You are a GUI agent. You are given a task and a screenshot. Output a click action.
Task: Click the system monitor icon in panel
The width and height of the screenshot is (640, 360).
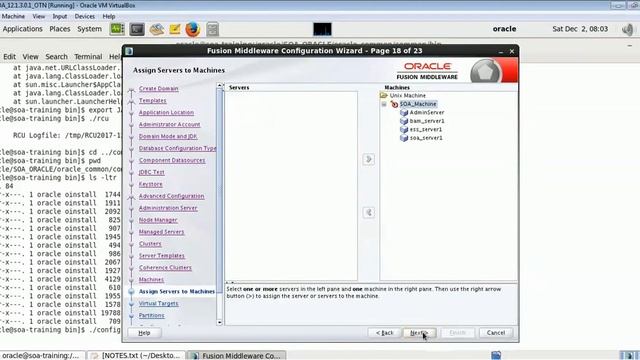[117, 29]
